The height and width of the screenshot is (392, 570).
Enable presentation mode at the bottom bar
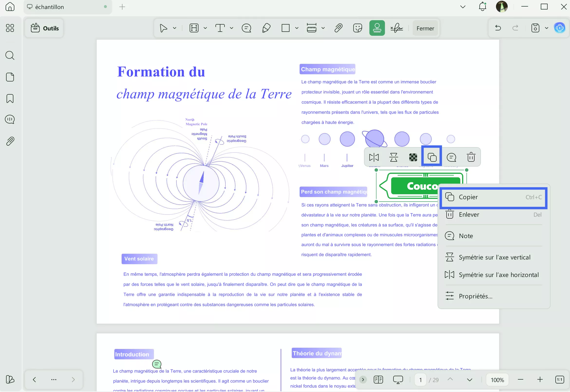tap(398, 379)
